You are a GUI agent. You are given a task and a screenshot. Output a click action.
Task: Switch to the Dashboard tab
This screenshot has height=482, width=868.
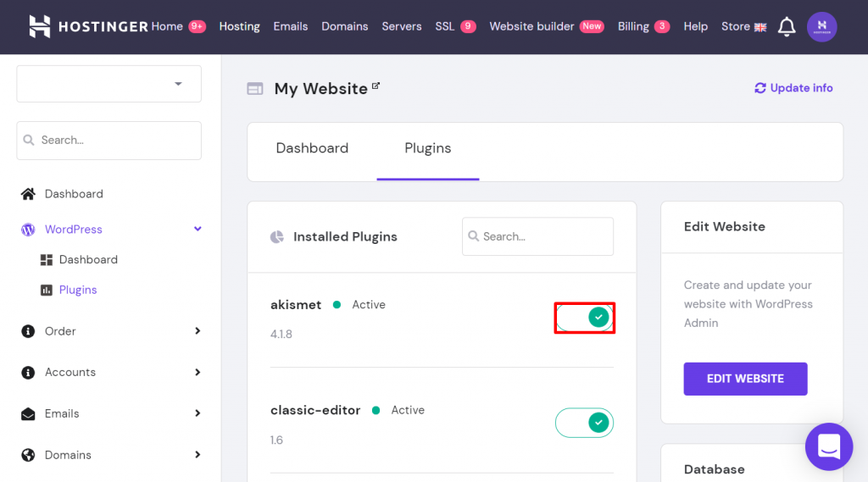click(312, 148)
